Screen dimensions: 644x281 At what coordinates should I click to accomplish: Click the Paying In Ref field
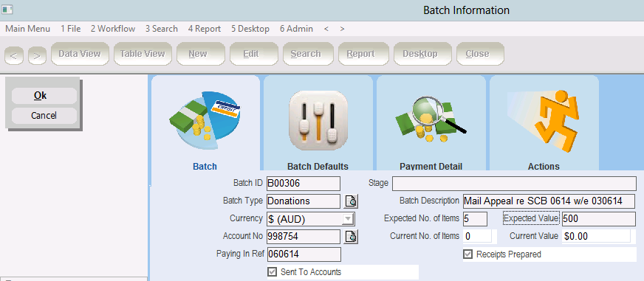pos(304,254)
